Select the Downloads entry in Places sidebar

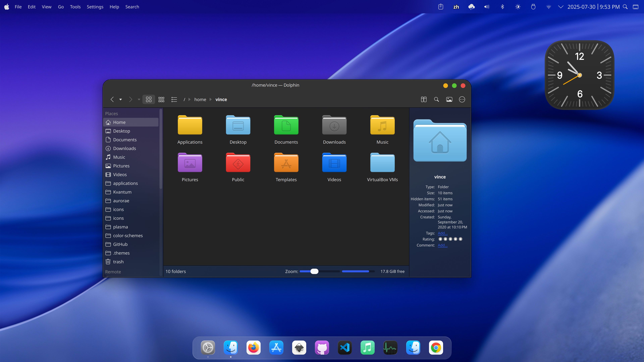coord(124,148)
